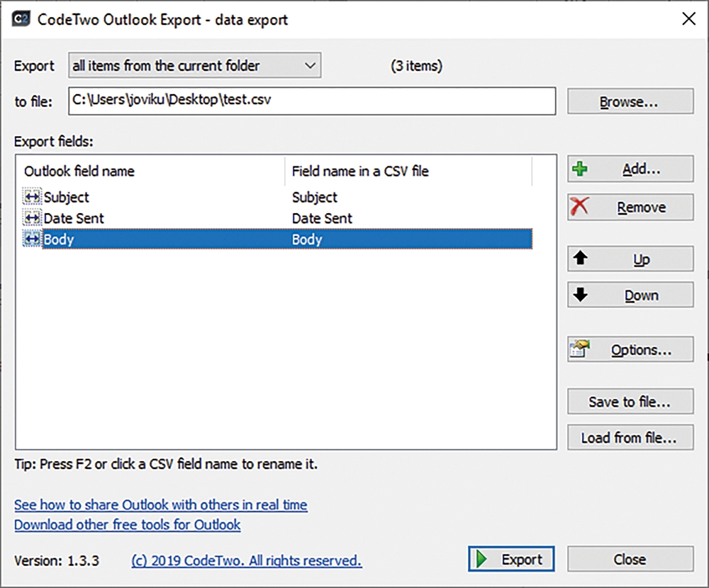Click the 'Outlook field name' column header
The image size is (709, 588).
coord(79,171)
